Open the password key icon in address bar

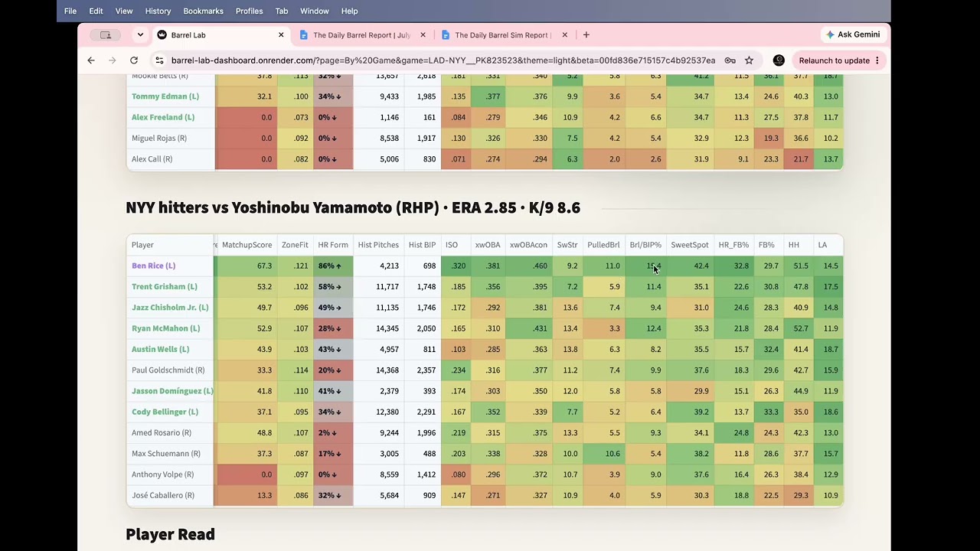coord(730,60)
